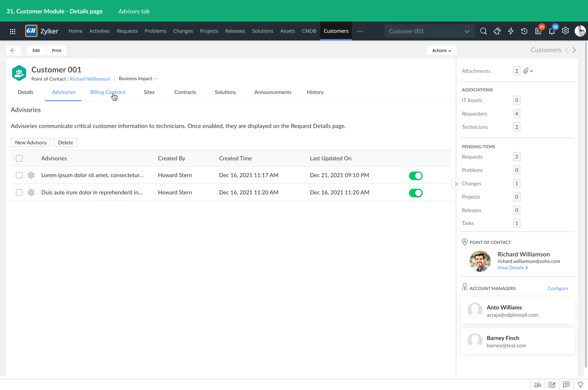This screenshot has width=588, height=390.
Task: Check the Duis aute advisory row checkbox
Action: 19,193
